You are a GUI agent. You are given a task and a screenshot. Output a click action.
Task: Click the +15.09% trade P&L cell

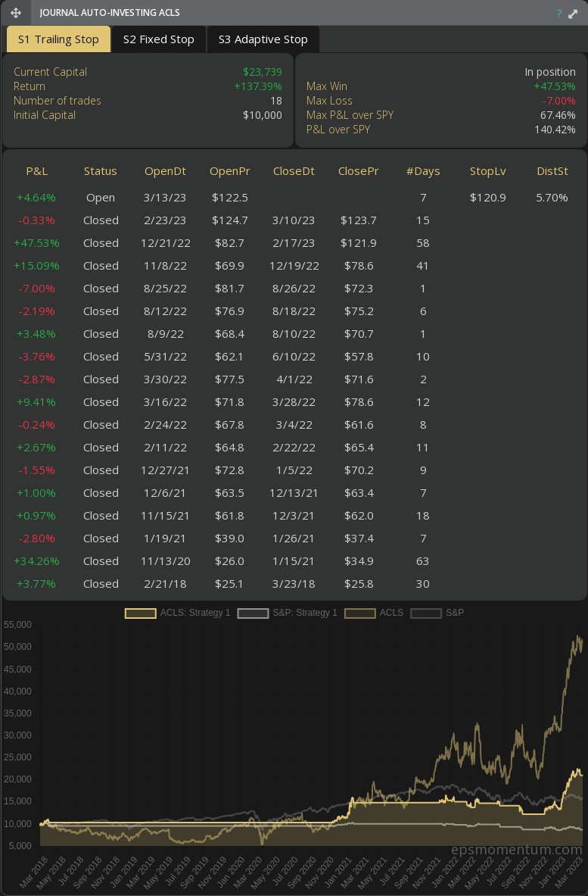tap(36, 266)
